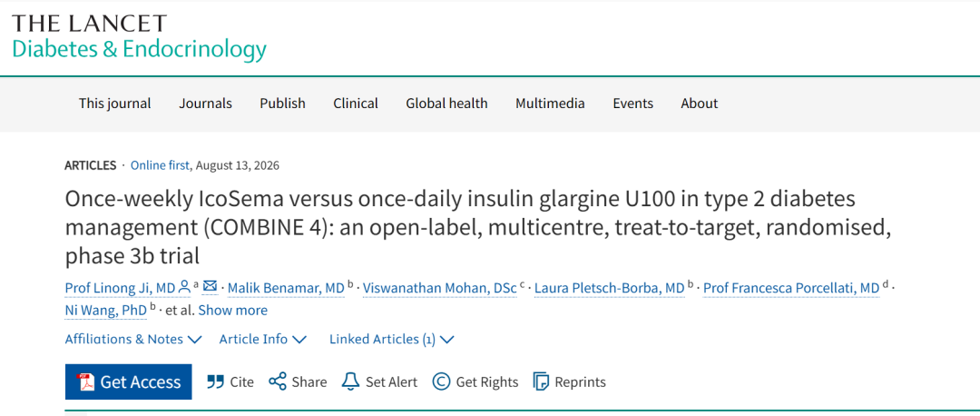Viewport: 980px width, 416px height.
Task: Click the Reprints document icon
Action: [x=541, y=381]
